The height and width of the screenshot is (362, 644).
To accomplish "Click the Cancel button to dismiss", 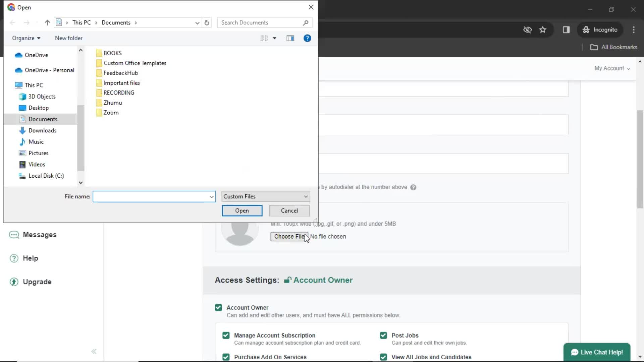I will (x=289, y=210).
